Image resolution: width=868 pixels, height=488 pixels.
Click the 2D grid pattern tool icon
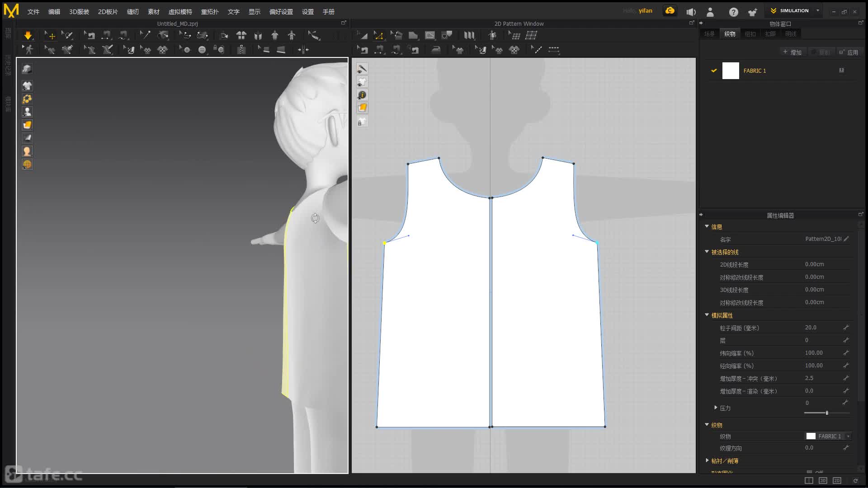[x=531, y=35]
